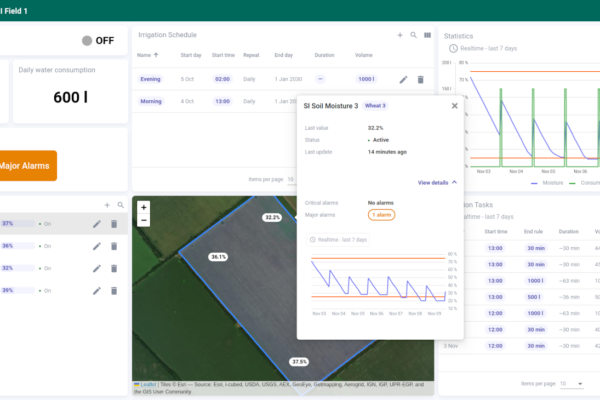Click the Leaflet attribution link

(x=147, y=384)
